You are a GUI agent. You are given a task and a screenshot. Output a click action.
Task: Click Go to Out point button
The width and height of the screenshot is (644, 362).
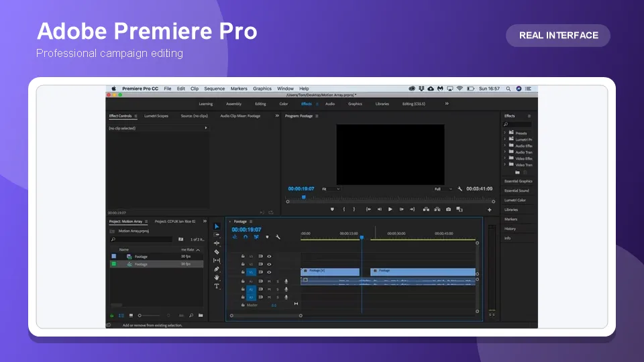tap(412, 209)
